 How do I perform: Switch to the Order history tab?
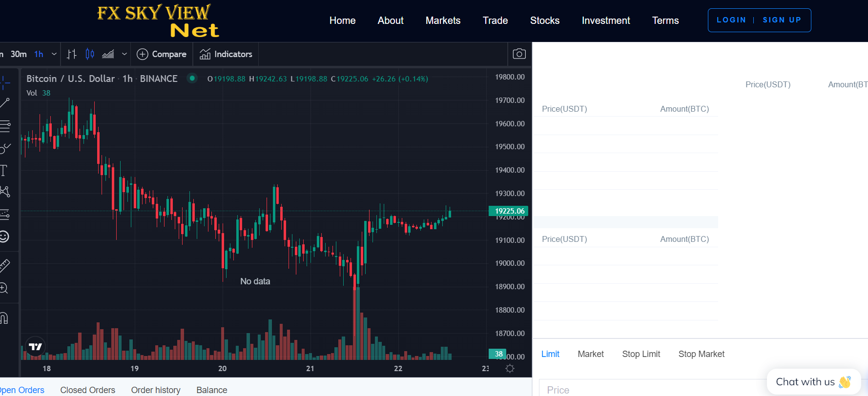point(156,390)
